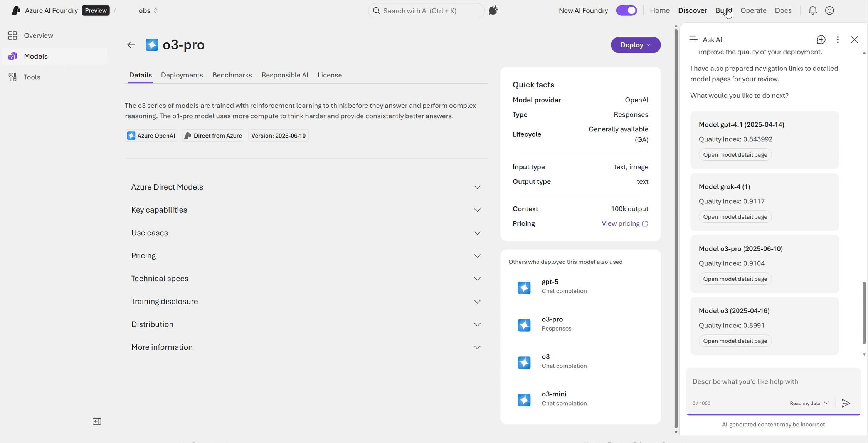Image resolution: width=868 pixels, height=443 pixels.
Task: Click the sparkle chat bubble icon beside search
Action: [x=493, y=10]
